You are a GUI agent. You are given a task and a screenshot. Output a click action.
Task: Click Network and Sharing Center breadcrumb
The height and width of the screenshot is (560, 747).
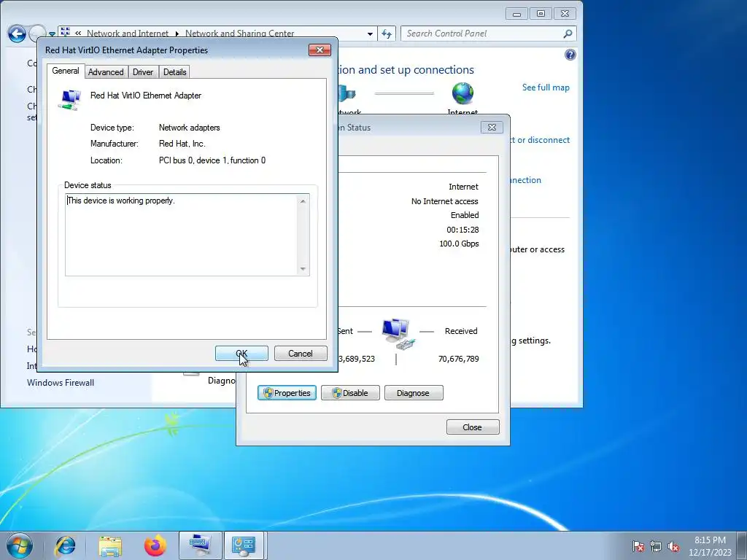(239, 34)
